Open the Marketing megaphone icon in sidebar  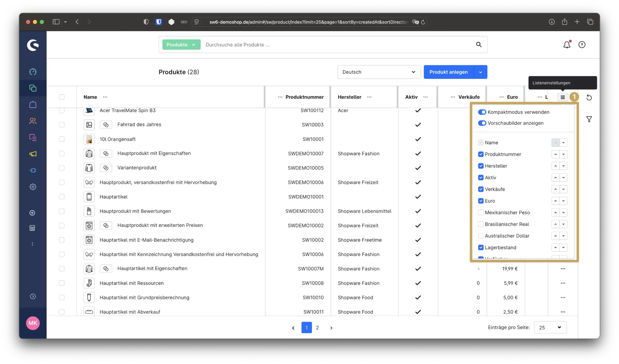click(33, 154)
